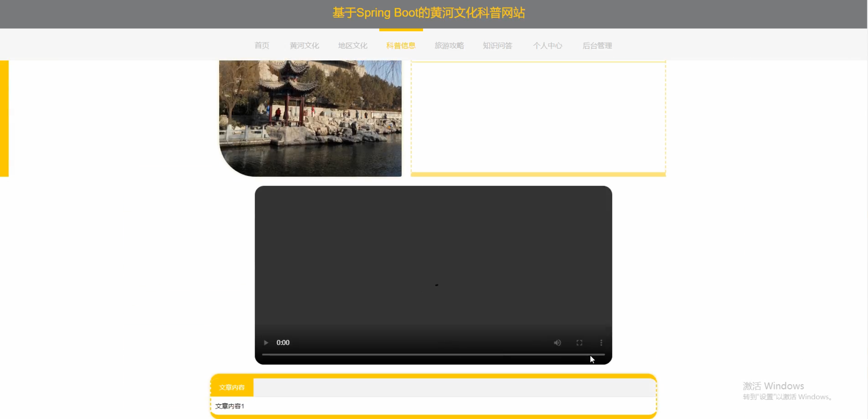Click the site title 黄河文化科普网站
868x419 pixels.
429,13
